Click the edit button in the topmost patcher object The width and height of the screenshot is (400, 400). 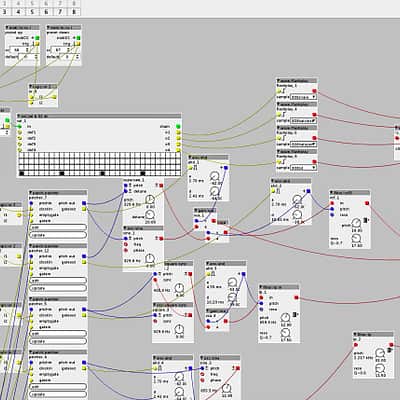[x=58, y=227]
